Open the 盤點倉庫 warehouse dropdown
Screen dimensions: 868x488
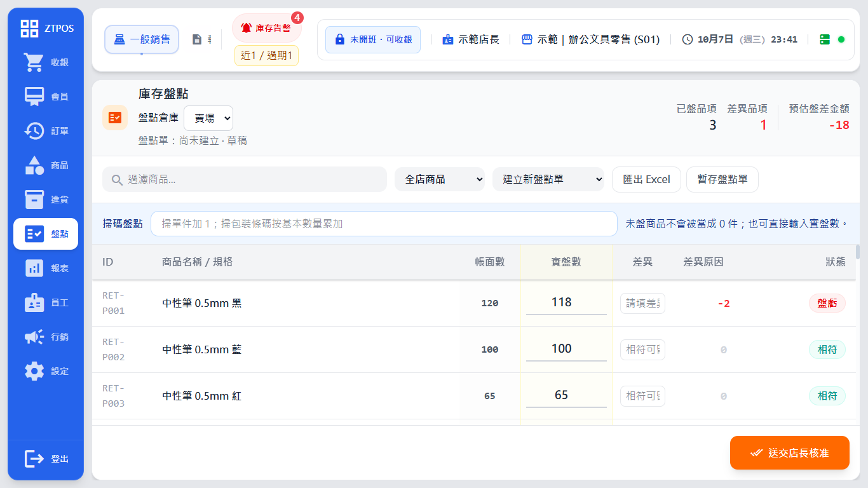pos(208,118)
